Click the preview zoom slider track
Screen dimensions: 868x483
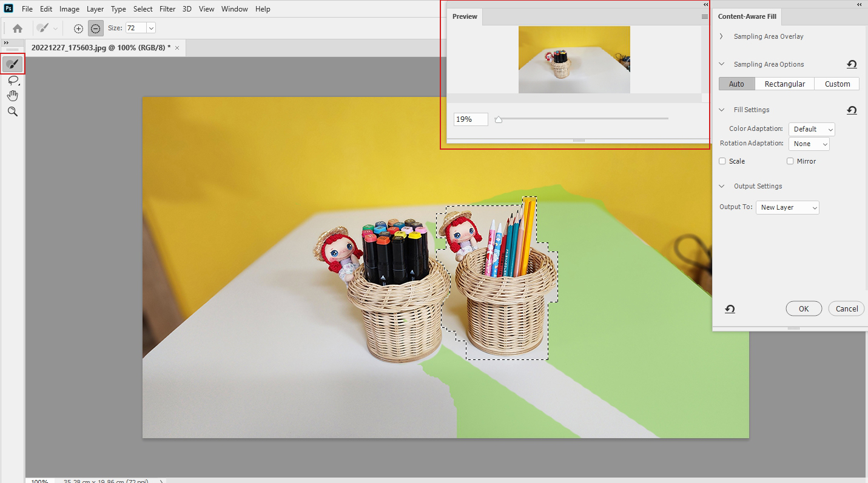point(582,119)
